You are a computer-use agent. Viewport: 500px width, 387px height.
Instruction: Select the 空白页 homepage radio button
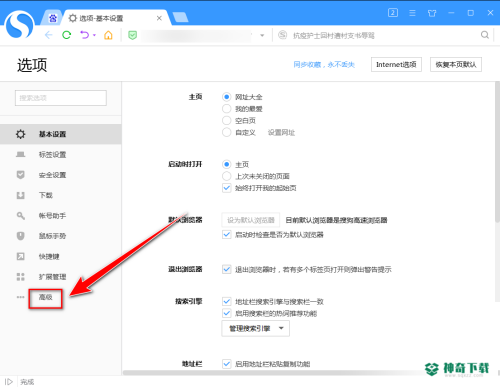tap(227, 120)
